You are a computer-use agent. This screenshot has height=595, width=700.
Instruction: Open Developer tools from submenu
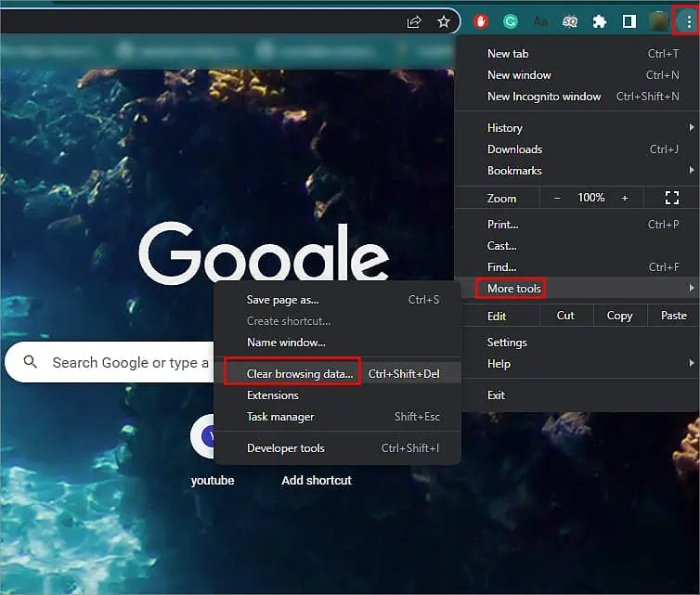[338, 447]
